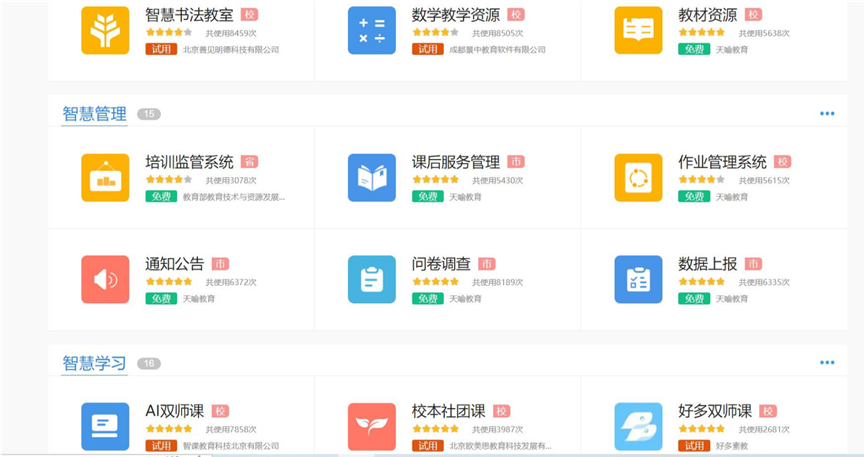Click the 数学教学资源 calculator icon
The image size is (864, 457).
(372, 30)
